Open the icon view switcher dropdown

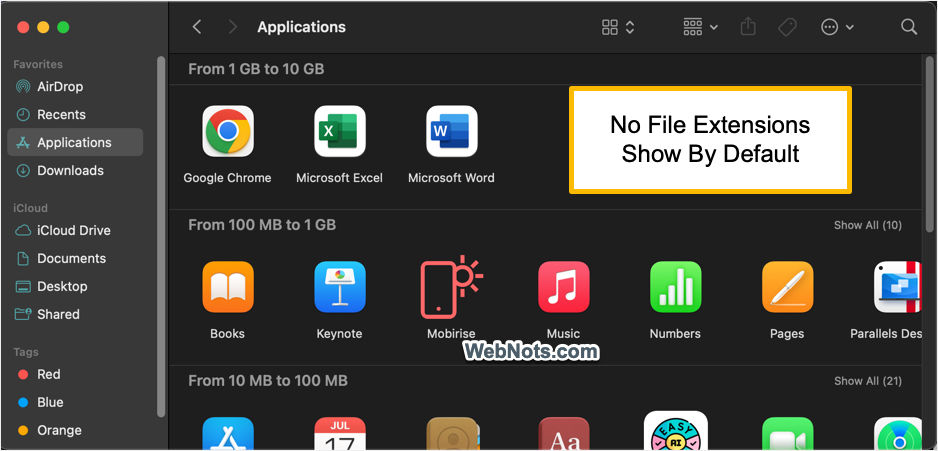pyautogui.click(x=618, y=27)
